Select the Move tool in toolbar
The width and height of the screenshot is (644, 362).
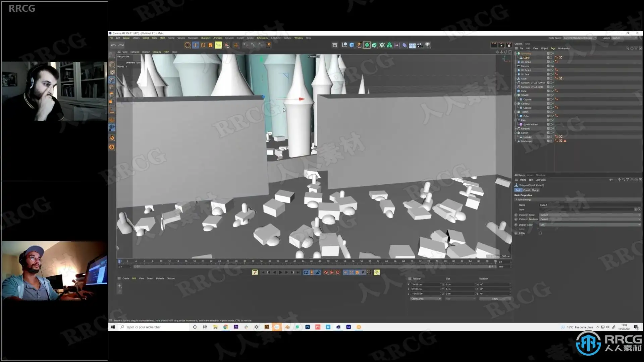pos(195,45)
